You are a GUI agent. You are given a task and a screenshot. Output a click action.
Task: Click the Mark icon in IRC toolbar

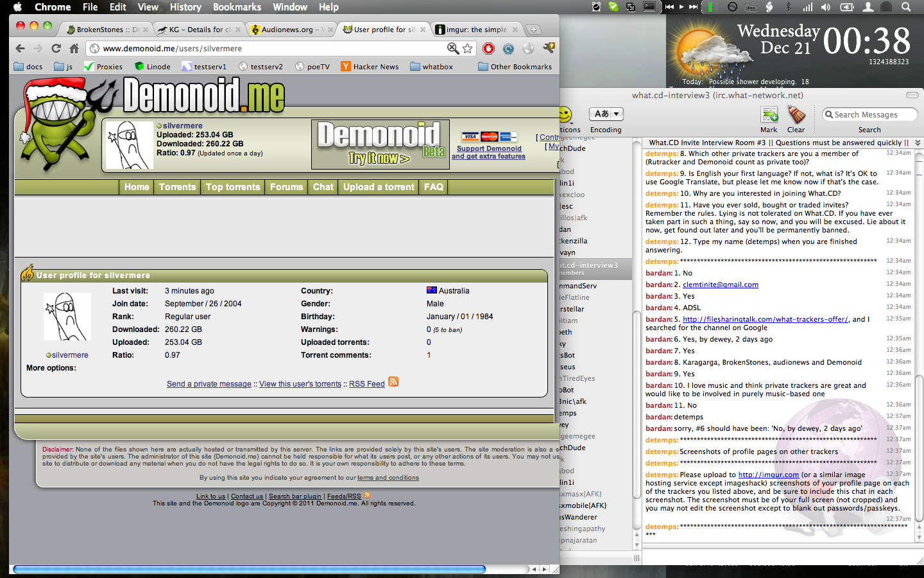click(769, 119)
